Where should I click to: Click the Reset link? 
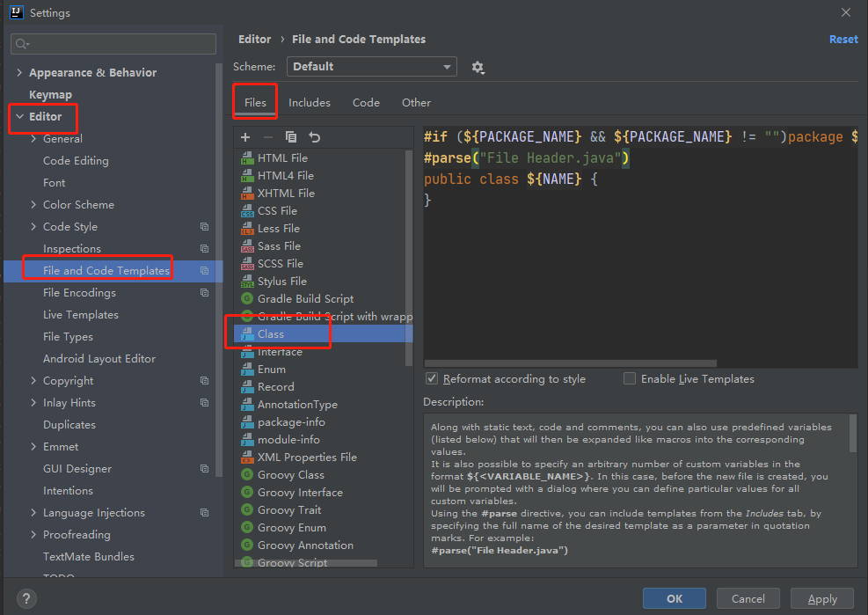842,40
